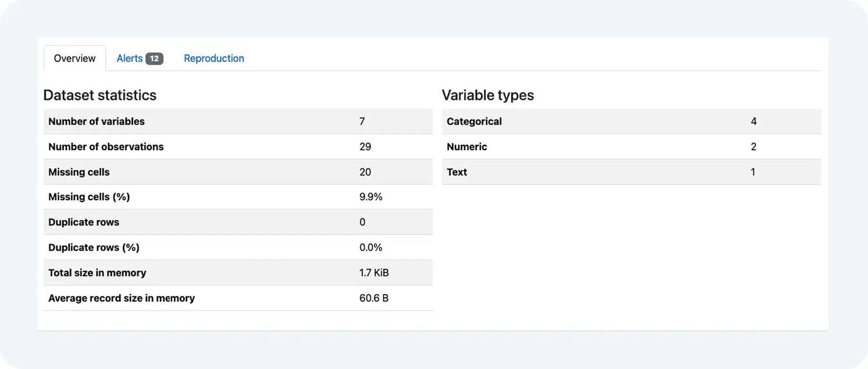This screenshot has width=868, height=369.
Task: Click the Alerts count badge showing 12
Action: [154, 59]
